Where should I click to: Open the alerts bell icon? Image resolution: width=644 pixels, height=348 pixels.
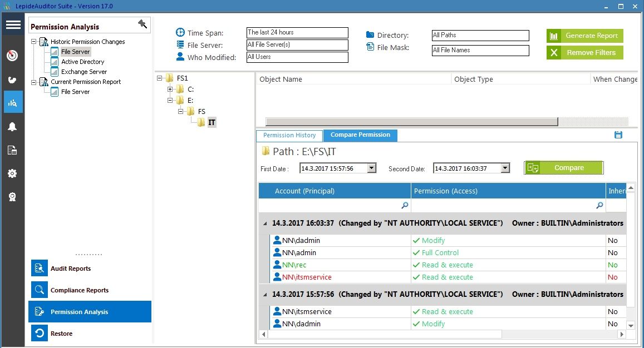[12, 127]
